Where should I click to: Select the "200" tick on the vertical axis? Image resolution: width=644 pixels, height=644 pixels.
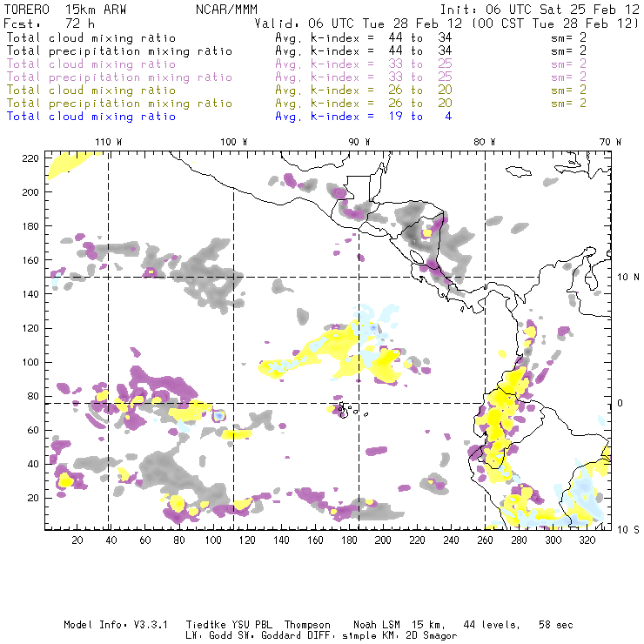point(30,192)
